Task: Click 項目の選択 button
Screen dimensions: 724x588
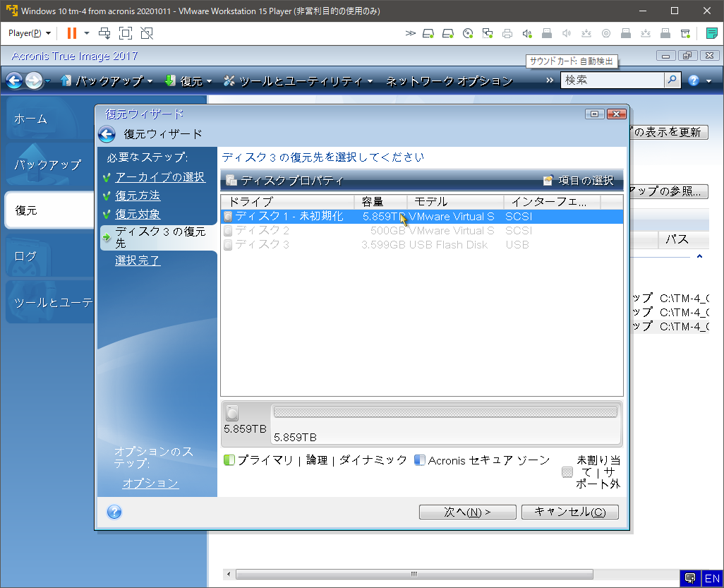Action: 579,181
